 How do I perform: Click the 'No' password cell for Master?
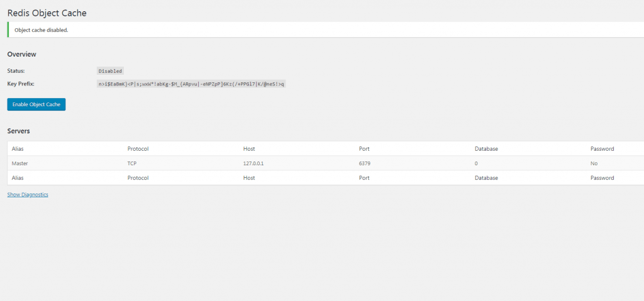coord(594,163)
